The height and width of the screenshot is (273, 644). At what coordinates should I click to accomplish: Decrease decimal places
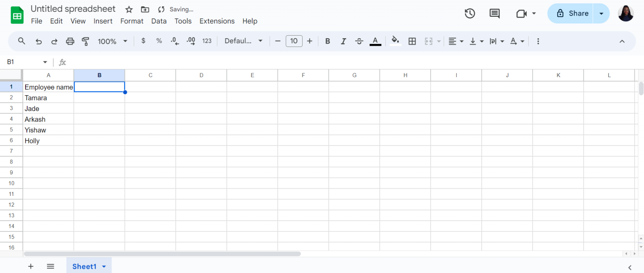(x=174, y=41)
